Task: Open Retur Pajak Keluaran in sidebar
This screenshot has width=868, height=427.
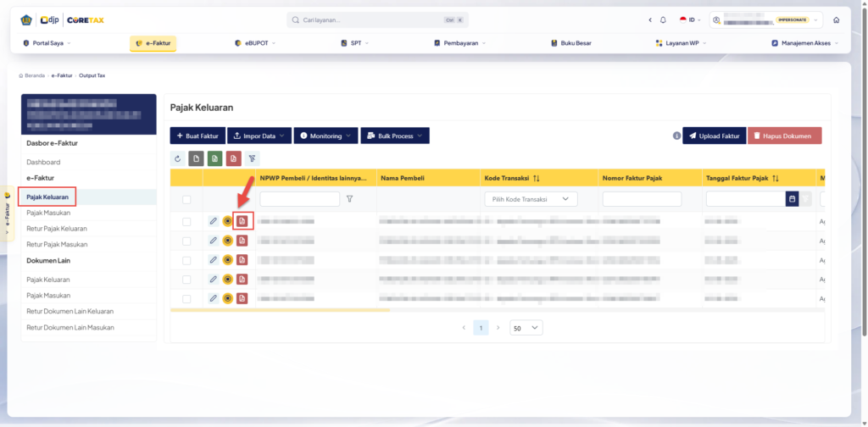Action: coord(57,229)
